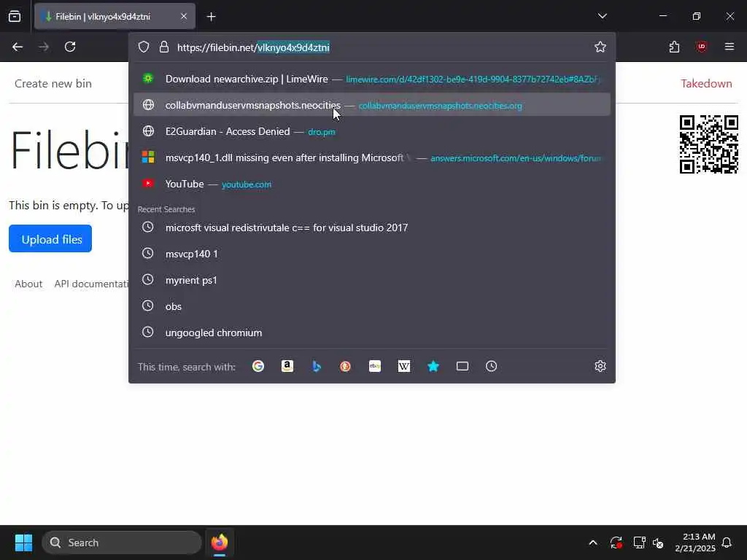Click the Upload files button
The image size is (747, 560).
(50, 238)
